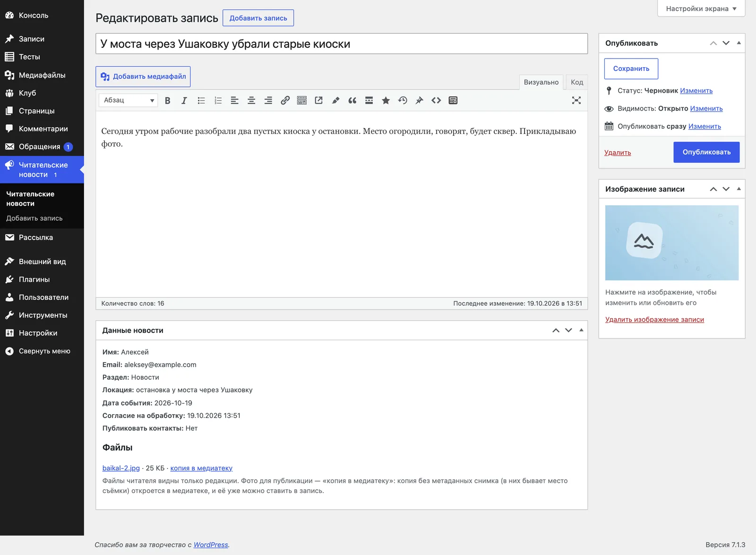This screenshot has width=756, height=555.
Task: Align text left
Action: tap(234, 100)
